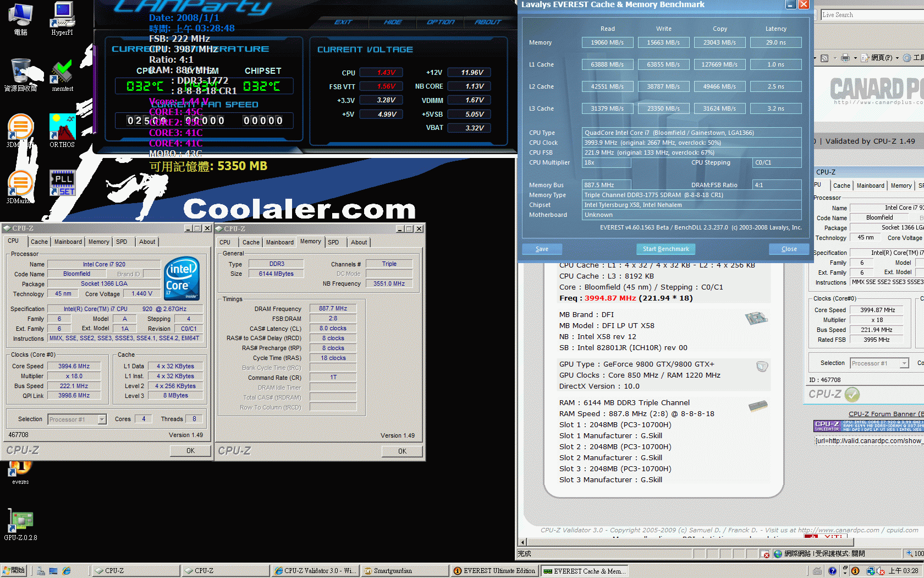
Task: Click HIDE in Smartguardian window
Action: pos(393,22)
